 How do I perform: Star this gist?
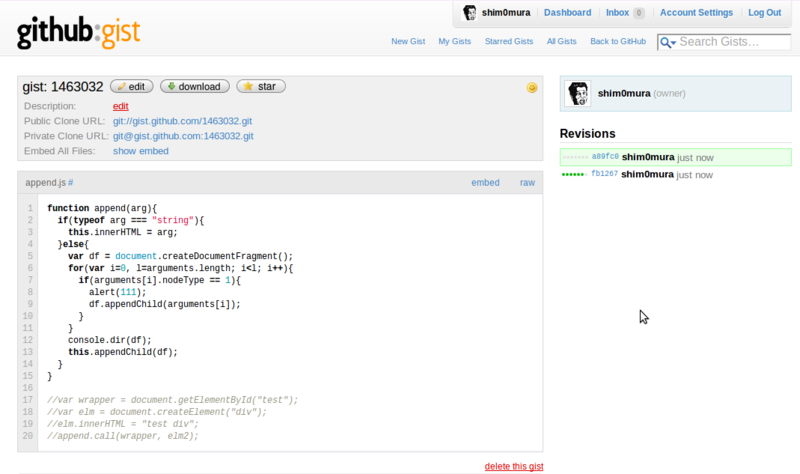click(261, 87)
